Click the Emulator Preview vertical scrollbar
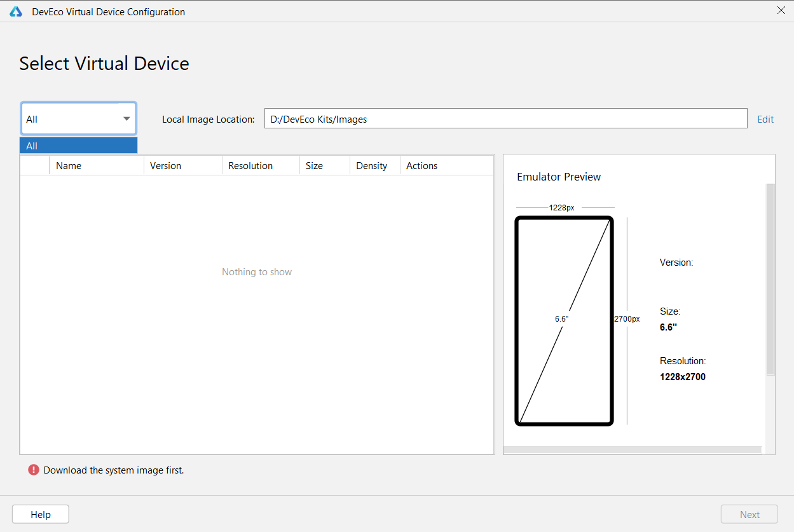 click(x=770, y=280)
